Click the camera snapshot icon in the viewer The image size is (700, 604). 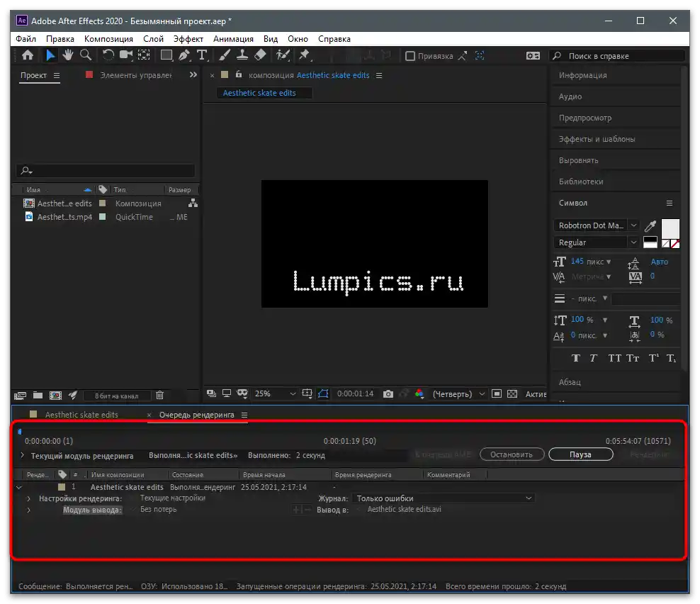388,394
